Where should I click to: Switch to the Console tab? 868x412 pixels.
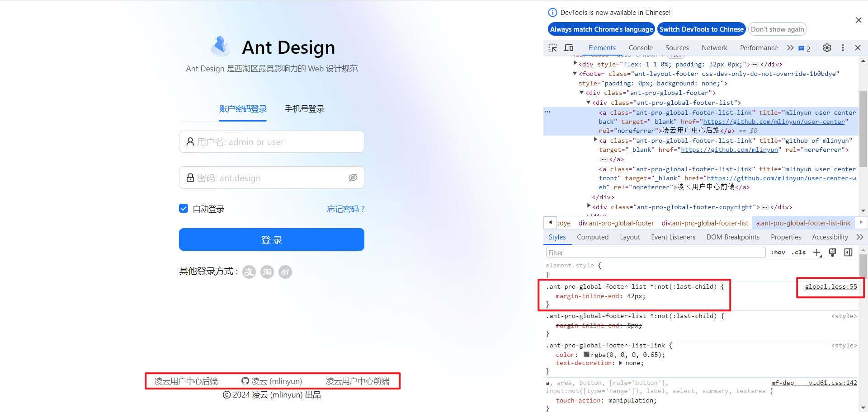tap(640, 48)
